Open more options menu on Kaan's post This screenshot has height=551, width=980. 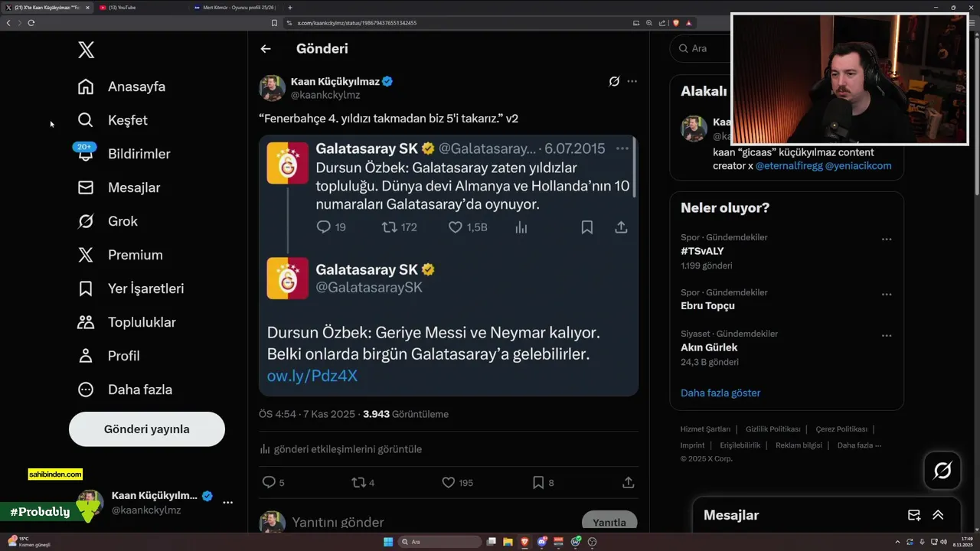pyautogui.click(x=632, y=81)
